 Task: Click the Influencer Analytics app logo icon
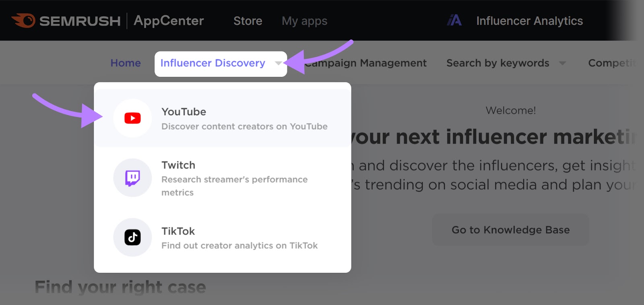coord(454,20)
